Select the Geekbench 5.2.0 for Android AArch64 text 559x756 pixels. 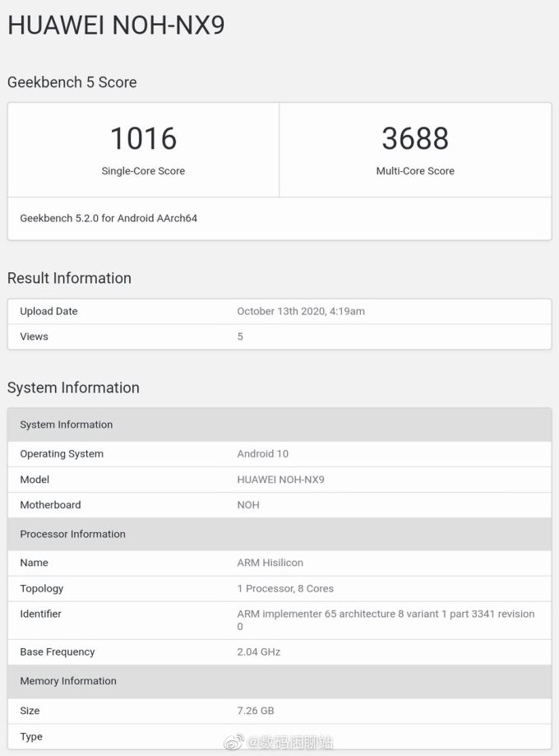(109, 218)
